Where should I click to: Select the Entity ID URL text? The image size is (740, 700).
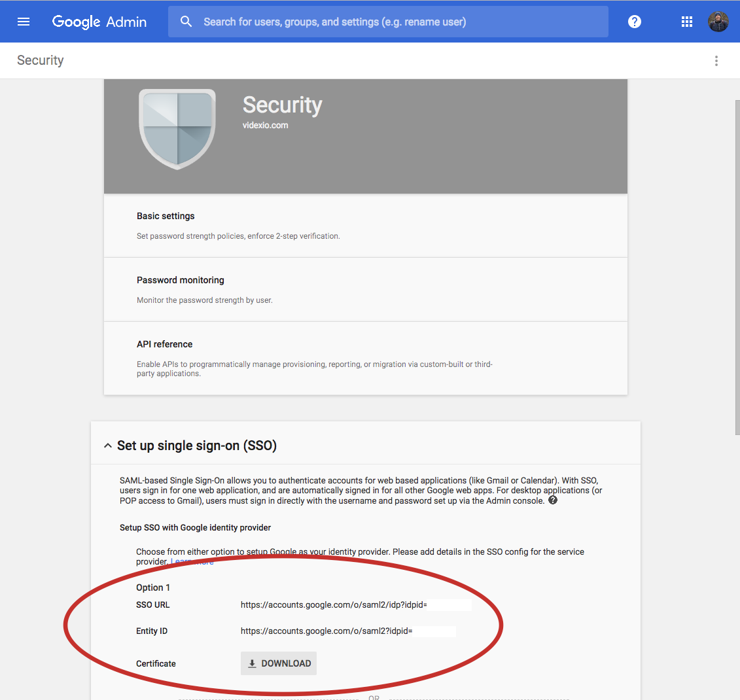tap(326, 631)
